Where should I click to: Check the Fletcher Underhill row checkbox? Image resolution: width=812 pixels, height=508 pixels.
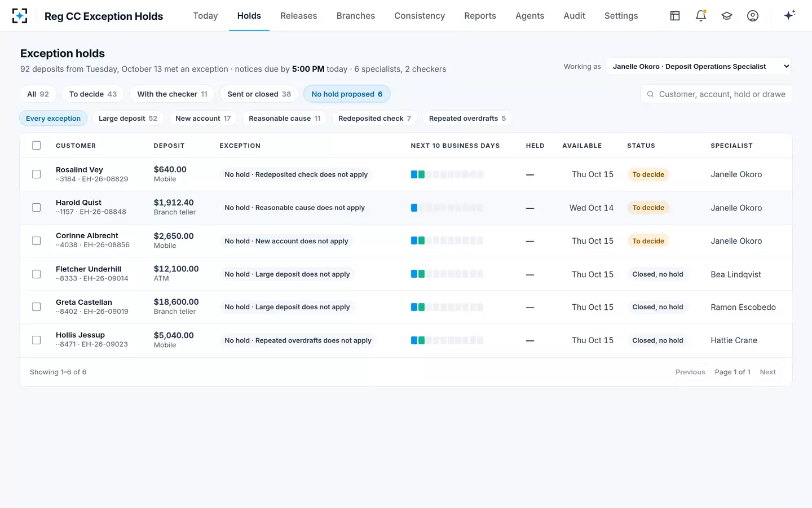pos(37,274)
